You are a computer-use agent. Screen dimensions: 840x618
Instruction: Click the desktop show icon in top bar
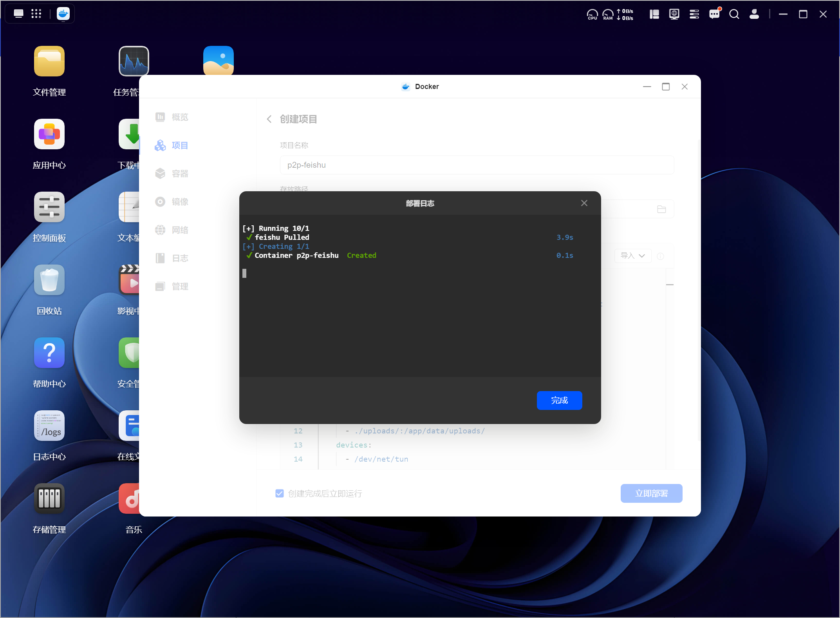coord(18,14)
